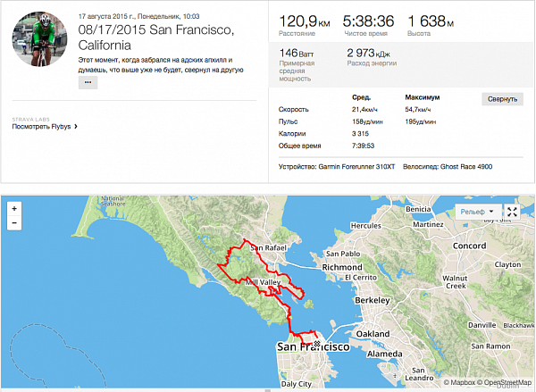Click the Garmin Forerunner 310XT device text

(x=356, y=167)
